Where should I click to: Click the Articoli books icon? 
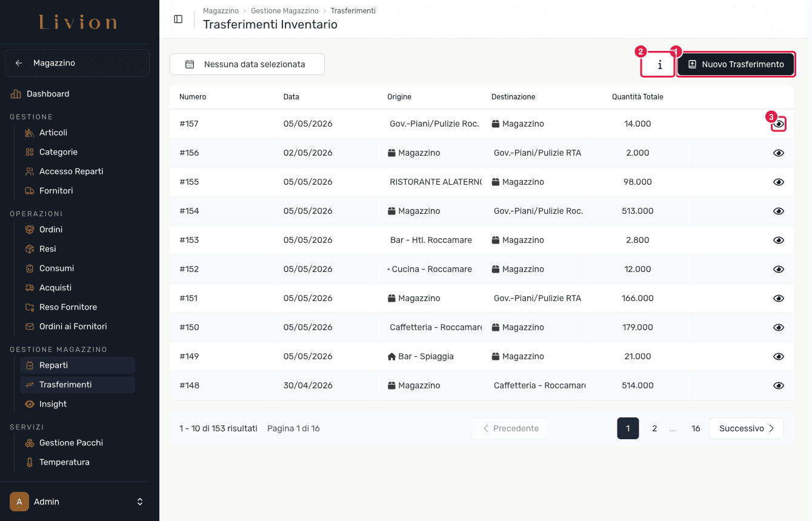point(30,133)
